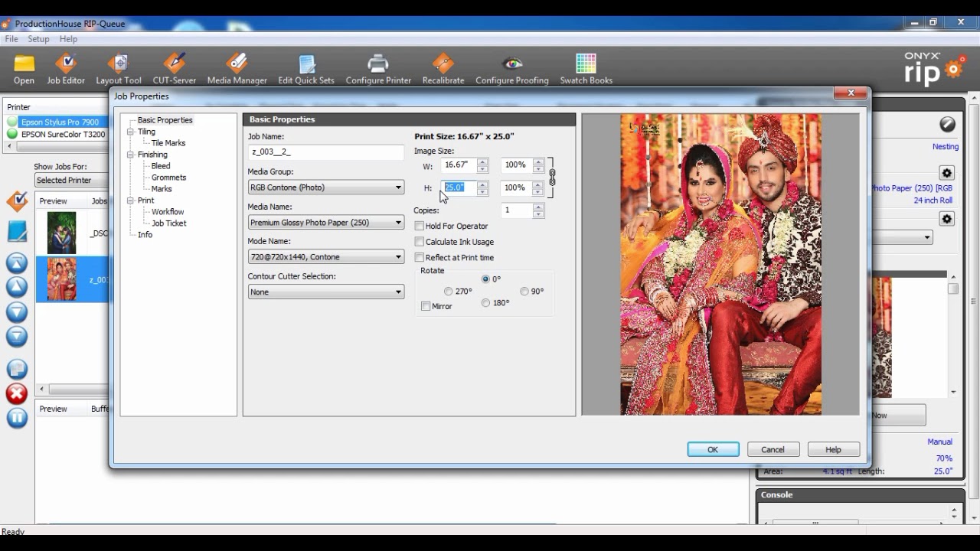
Task: Click the Edit Quick Sets icon
Action: coord(306,64)
